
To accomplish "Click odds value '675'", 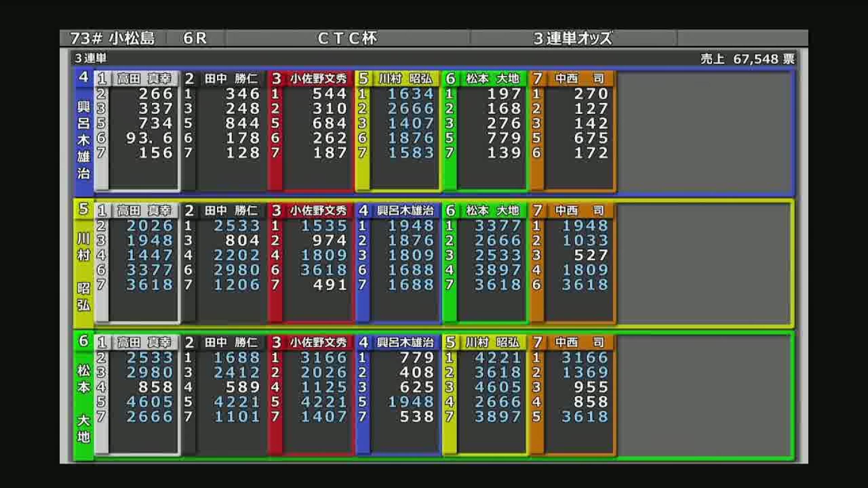I will click(x=591, y=138).
